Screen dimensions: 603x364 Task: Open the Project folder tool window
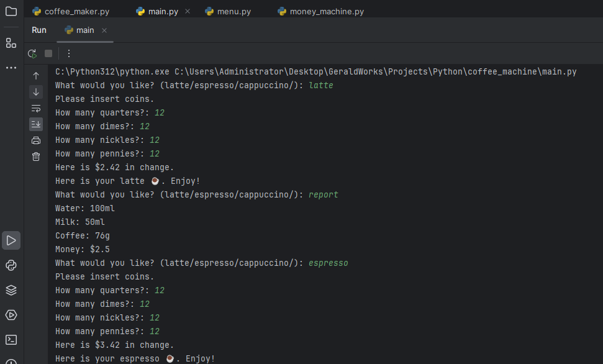[11, 11]
